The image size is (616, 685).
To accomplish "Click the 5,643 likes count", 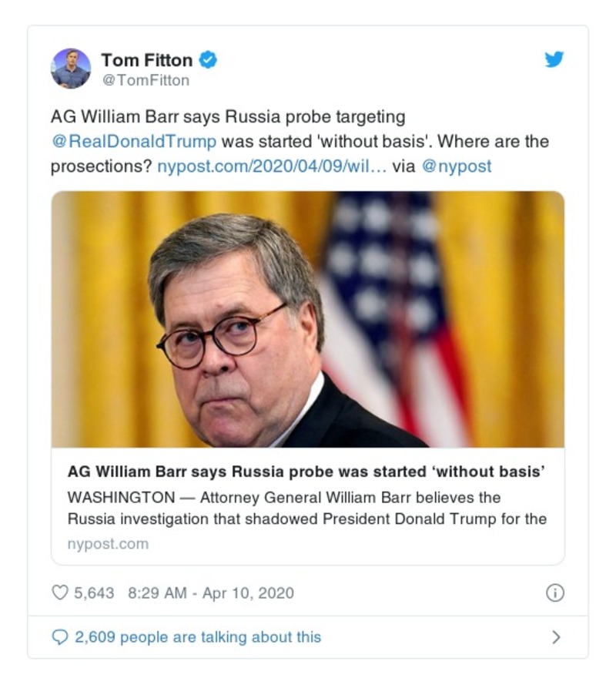I will pyautogui.click(x=94, y=593).
